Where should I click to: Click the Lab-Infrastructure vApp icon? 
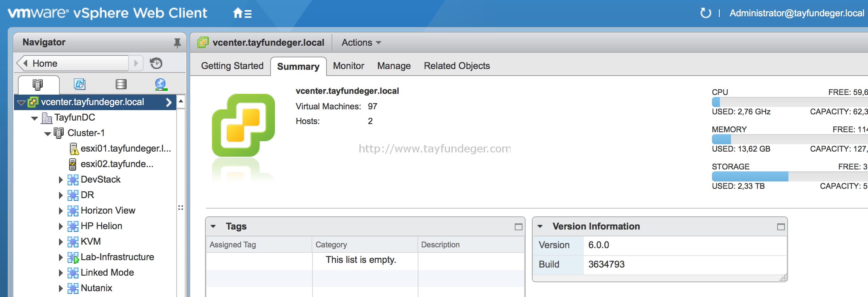point(73,257)
